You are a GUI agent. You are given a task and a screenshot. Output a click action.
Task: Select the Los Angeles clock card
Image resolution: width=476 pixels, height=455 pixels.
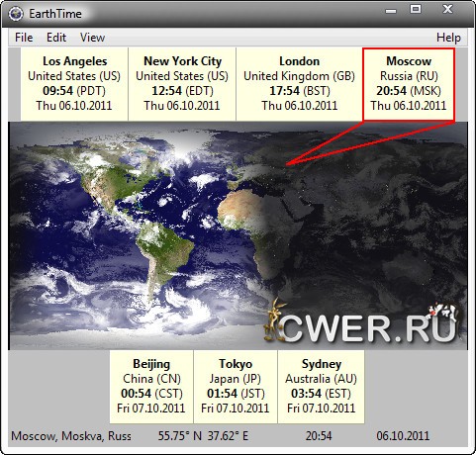pyautogui.click(x=74, y=84)
